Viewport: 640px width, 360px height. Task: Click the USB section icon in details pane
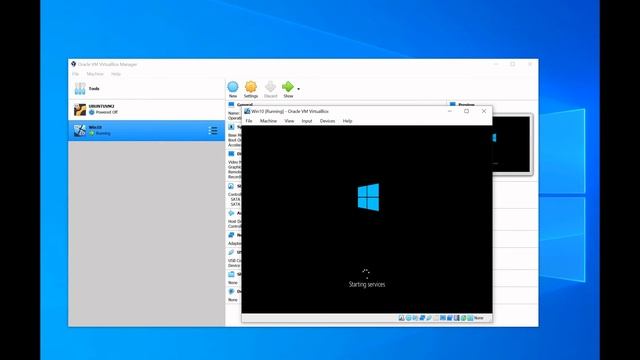pyautogui.click(x=231, y=252)
